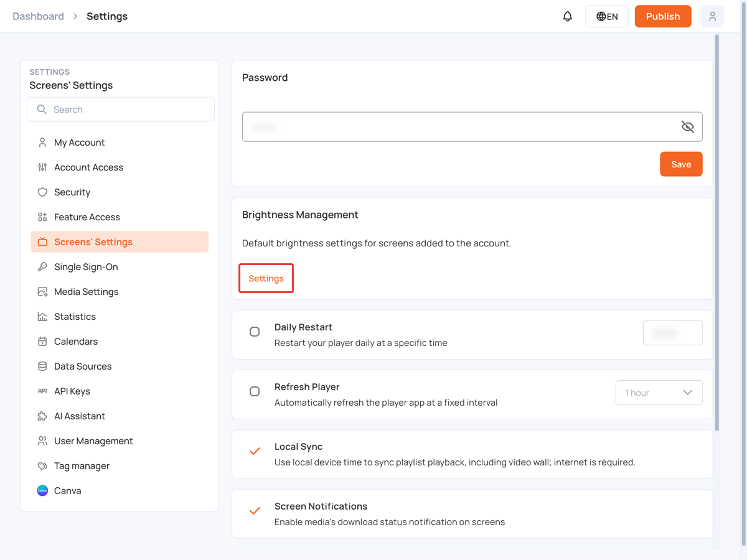The width and height of the screenshot is (747, 560).
Task: Click the Screens' Settings TV icon
Action: tap(42, 242)
